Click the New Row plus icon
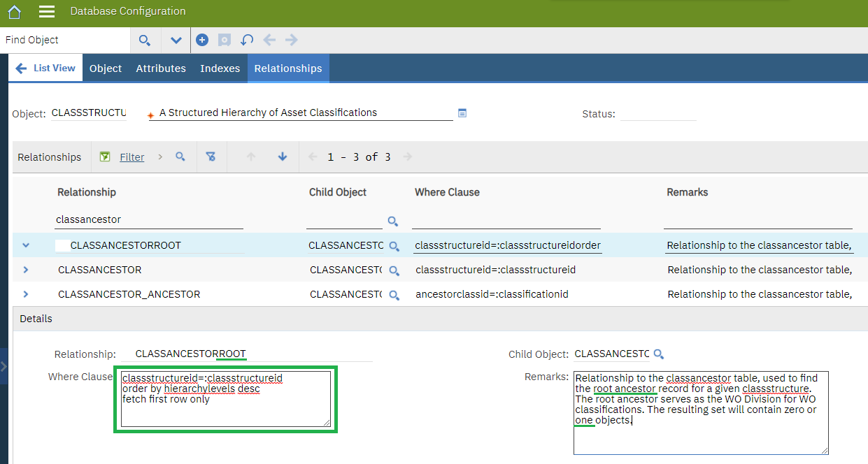The image size is (868, 464). [202, 40]
